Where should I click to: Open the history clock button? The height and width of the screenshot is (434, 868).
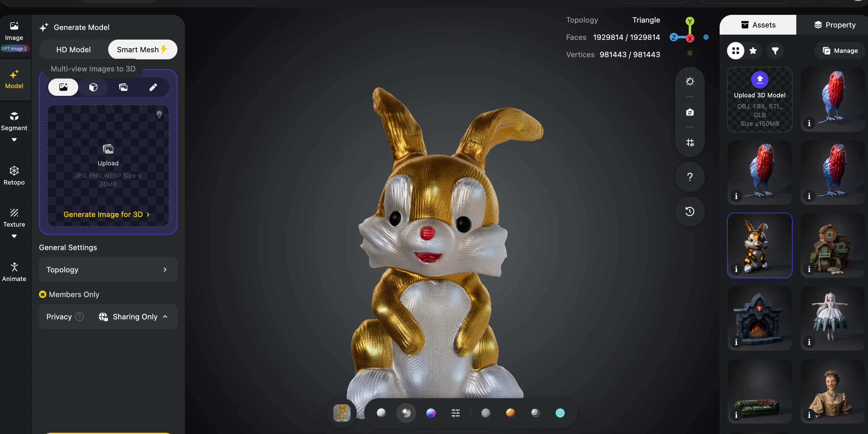click(x=690, y=212)
